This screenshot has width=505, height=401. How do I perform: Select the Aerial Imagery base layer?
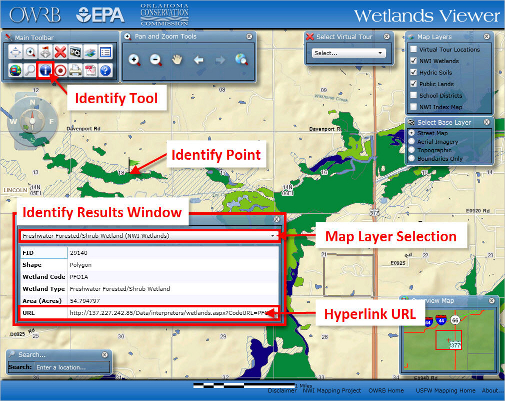click(x=412, y=141)
